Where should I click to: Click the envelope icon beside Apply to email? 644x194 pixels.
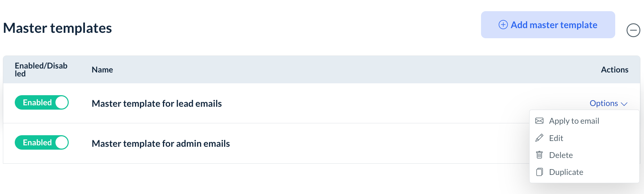pos(539,121)
